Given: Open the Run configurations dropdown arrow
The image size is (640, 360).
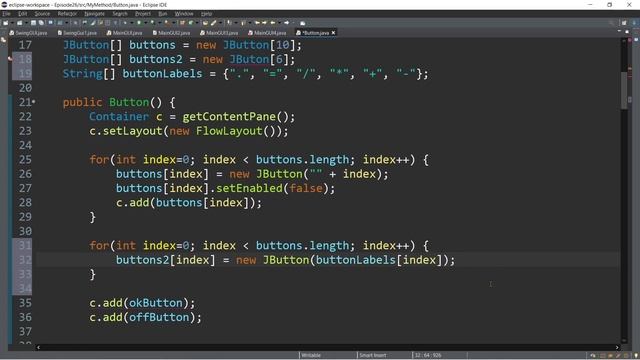Looking at the screenshot, I should tap(146, 23).
